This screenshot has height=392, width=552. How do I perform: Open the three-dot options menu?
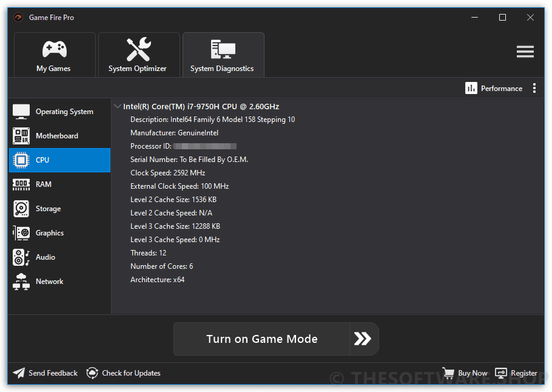pyautogui.click(x=534, y=88)
